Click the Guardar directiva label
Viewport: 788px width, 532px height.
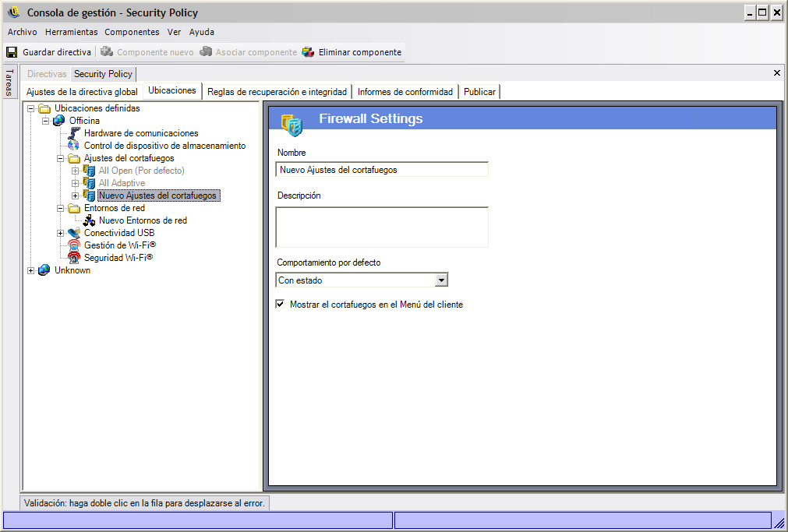point(57,51)
